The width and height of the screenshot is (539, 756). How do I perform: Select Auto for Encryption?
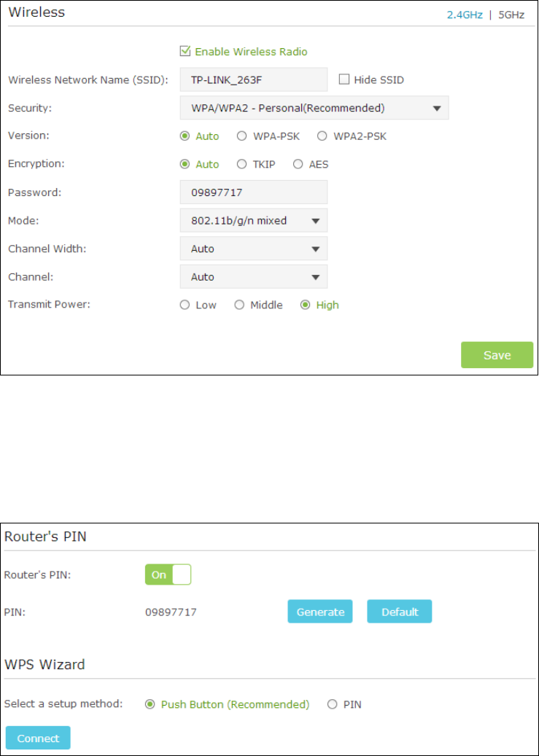coord(185,165)
